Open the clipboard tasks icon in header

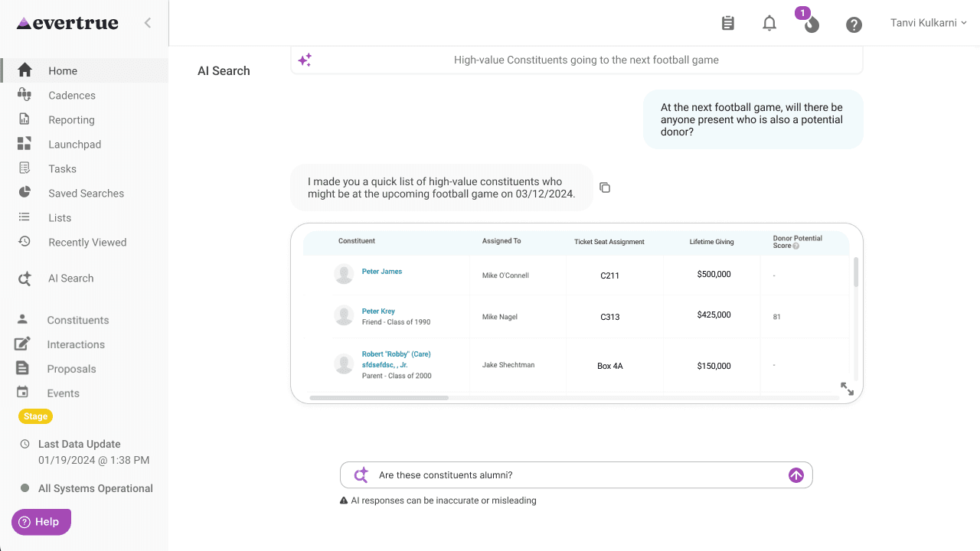pyautogui.click(x=728, y=24)
